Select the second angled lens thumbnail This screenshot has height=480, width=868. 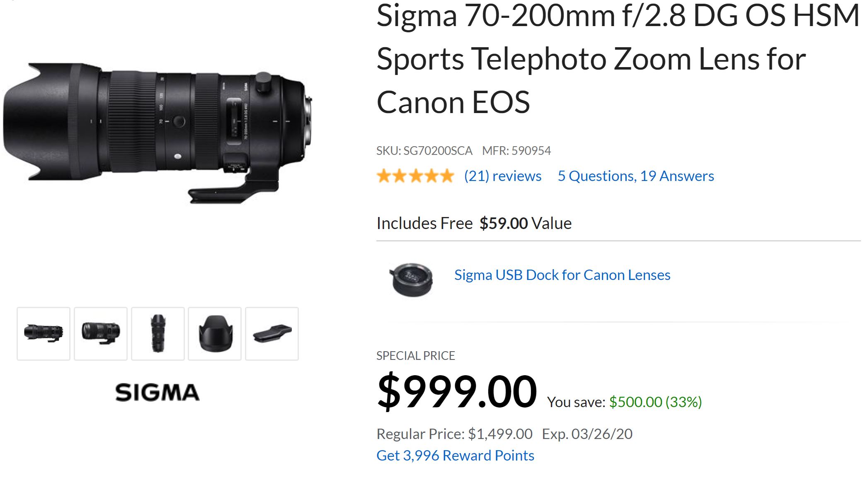(101, 333)
